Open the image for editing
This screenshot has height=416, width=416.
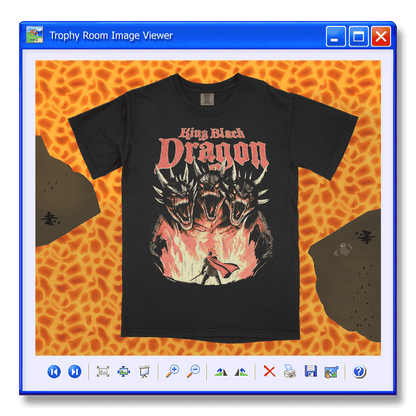coord(331,372)
